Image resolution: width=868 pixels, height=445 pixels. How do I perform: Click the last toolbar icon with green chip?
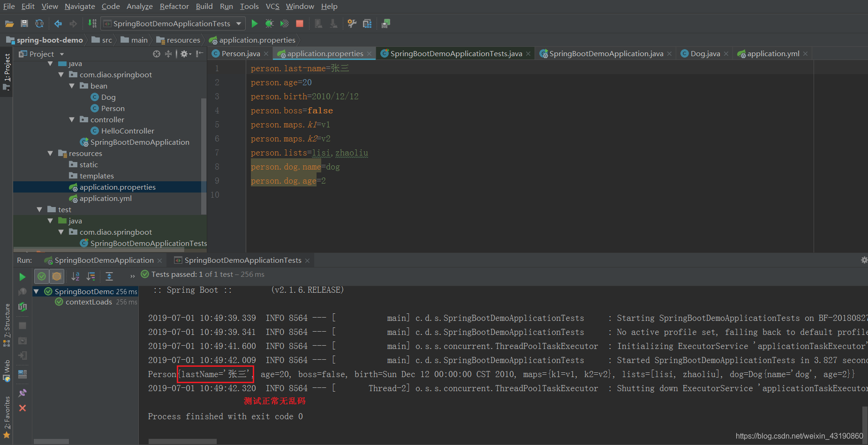pos(386,23)
